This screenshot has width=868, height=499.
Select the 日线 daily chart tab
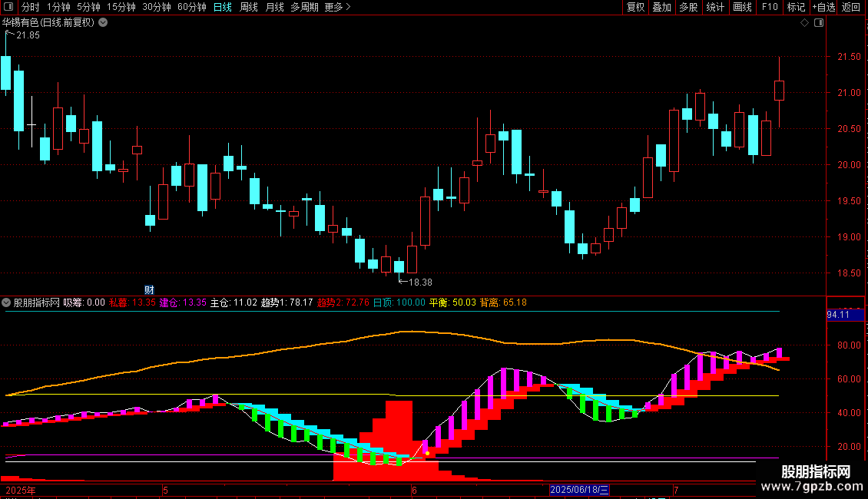(223, 7)
